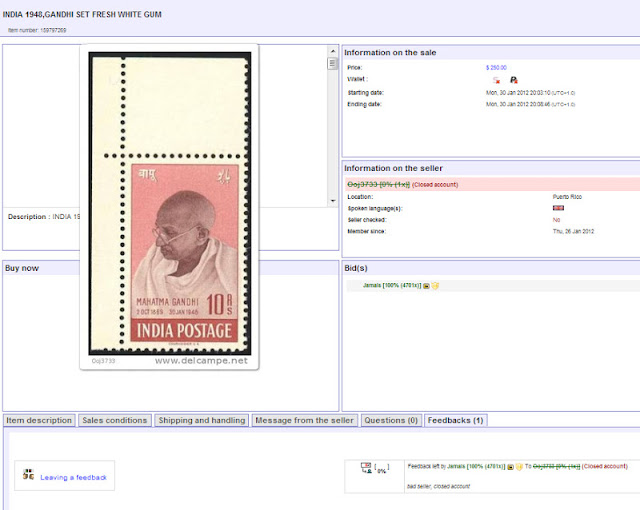640x510 pixels.
Task: Click struck-through Ooj3733 in the feedback row
Action: [556, 466]
